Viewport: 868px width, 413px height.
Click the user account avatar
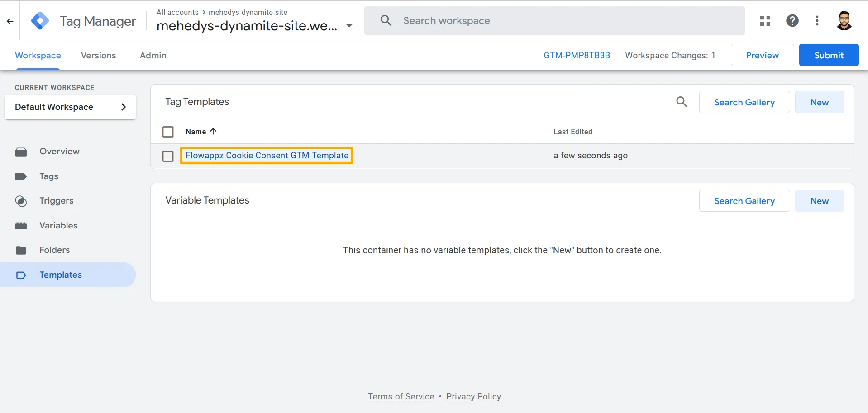pyautogui.click(x=844, y=21)
